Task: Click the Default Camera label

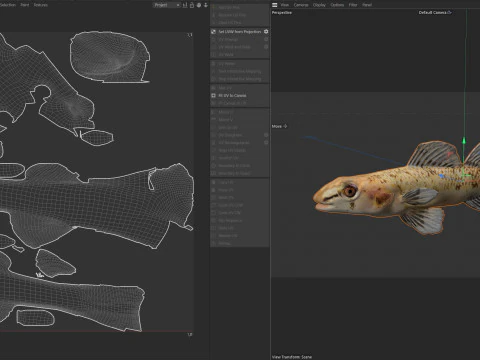Action: [x=432, y=13]
